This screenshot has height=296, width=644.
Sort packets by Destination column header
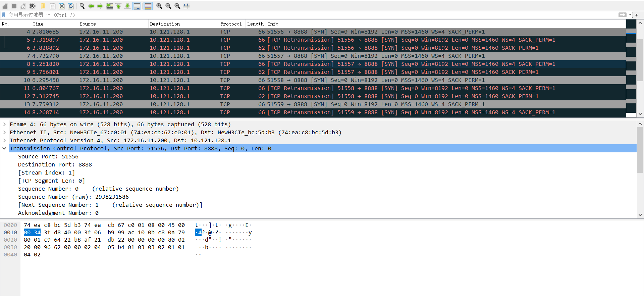pyautogui.click(x=183, y=24)
